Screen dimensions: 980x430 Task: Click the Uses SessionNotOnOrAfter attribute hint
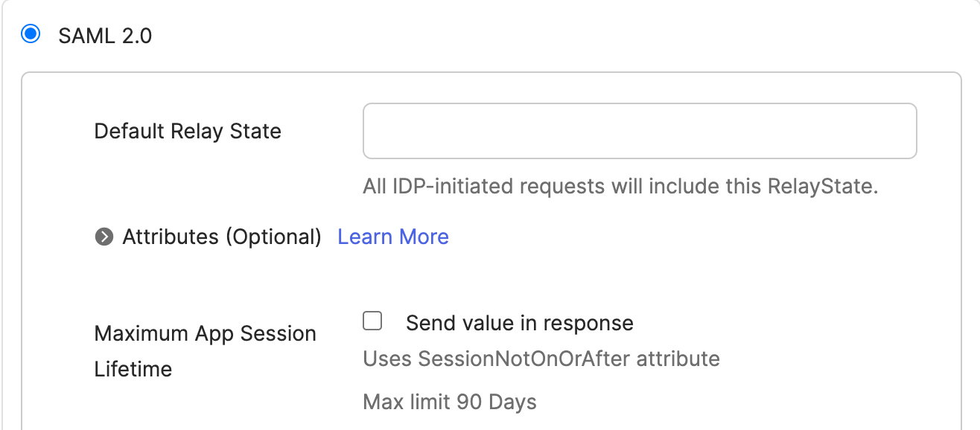(541, 359)
